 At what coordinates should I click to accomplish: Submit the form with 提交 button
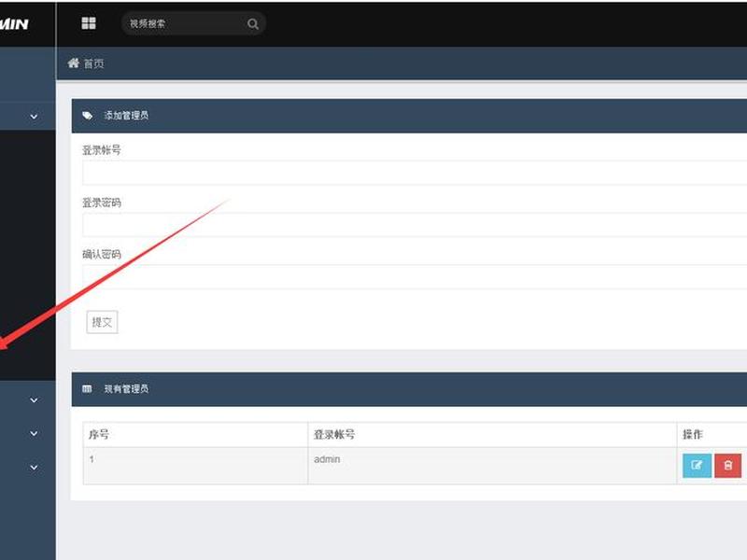tap(102, 322)
